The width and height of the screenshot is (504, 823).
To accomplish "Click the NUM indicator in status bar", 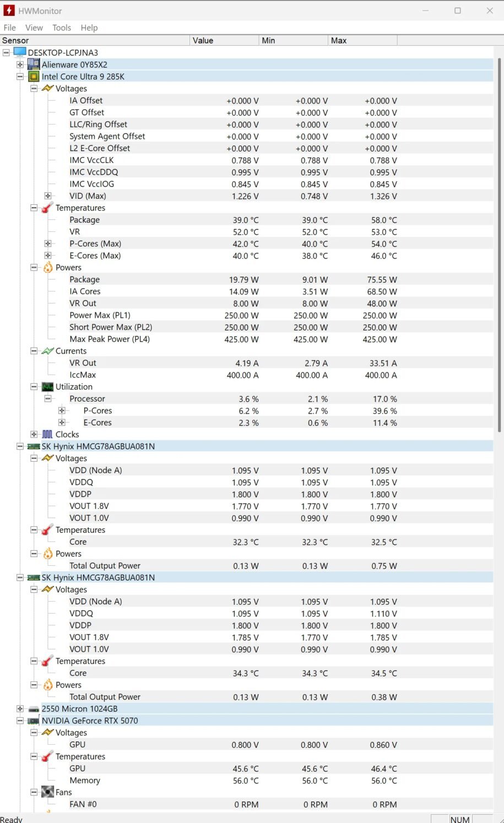I will (460, 819).
